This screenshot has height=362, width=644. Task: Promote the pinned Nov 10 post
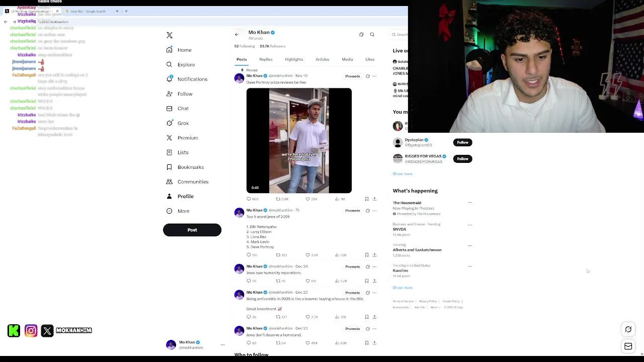[353, 76]
